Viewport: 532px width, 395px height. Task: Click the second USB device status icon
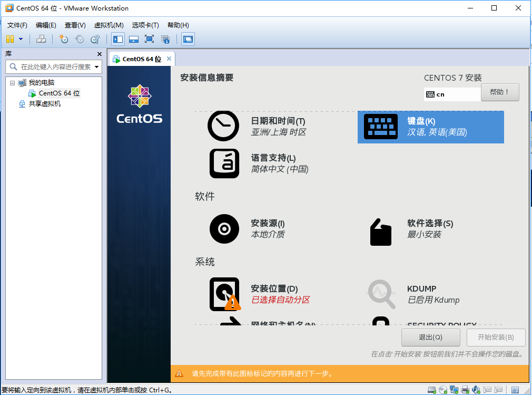pyautogui.click(x=498, y=390)
